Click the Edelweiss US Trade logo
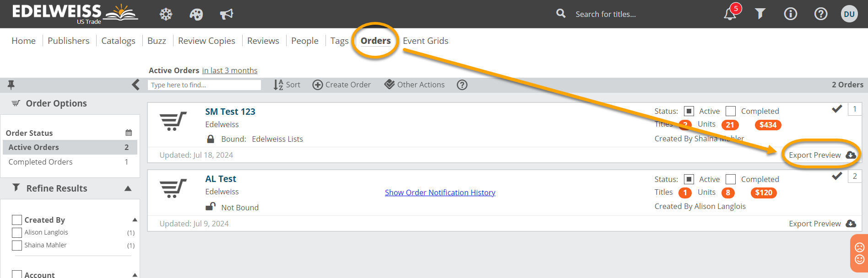This screenshot has width=868, height=278. point(75,14)
